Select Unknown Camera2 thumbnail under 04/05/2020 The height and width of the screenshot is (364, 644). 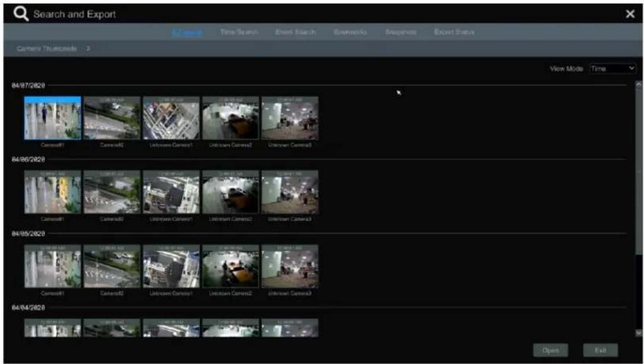coord(230,266)
